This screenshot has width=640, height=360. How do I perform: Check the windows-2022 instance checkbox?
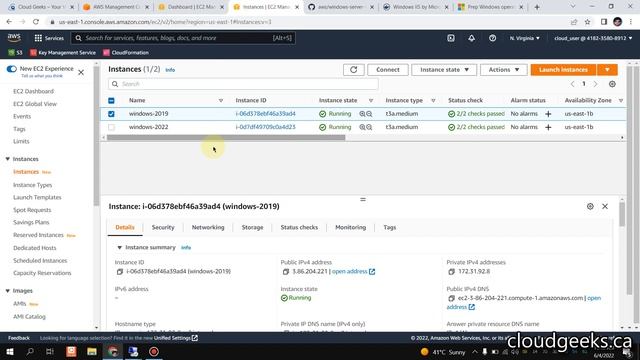(x=111, y=127)
